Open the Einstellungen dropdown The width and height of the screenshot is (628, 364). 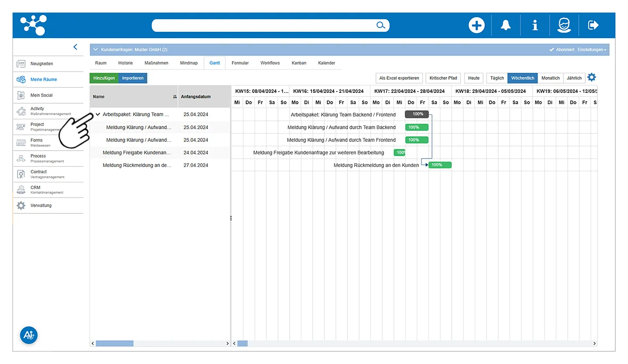pyautogui.click(x=592, y=50)
